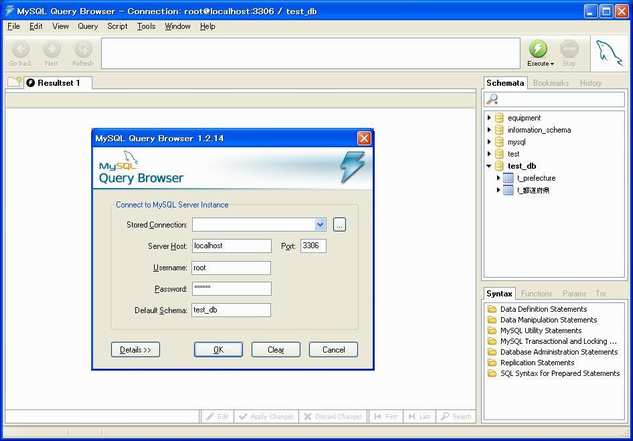
Task: Click the Next navigation toolbar icon
Action: click(x=52, y=50)
